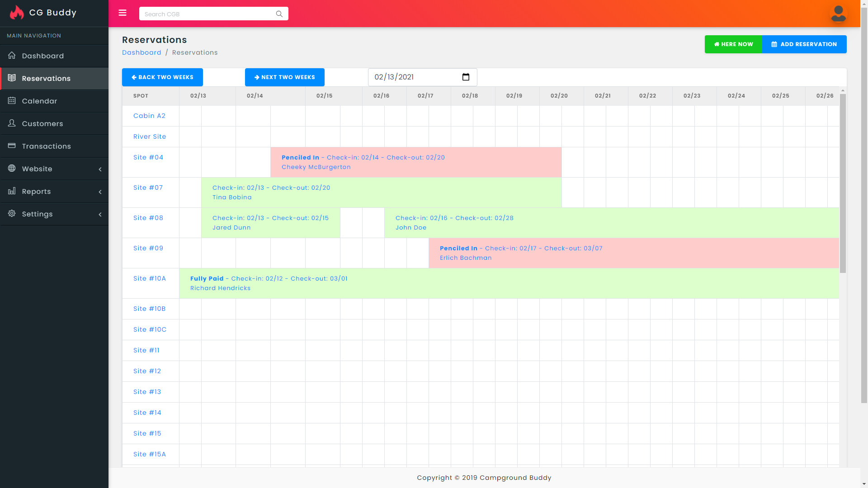Expand the Settings submenu chevron

(100, 214)
